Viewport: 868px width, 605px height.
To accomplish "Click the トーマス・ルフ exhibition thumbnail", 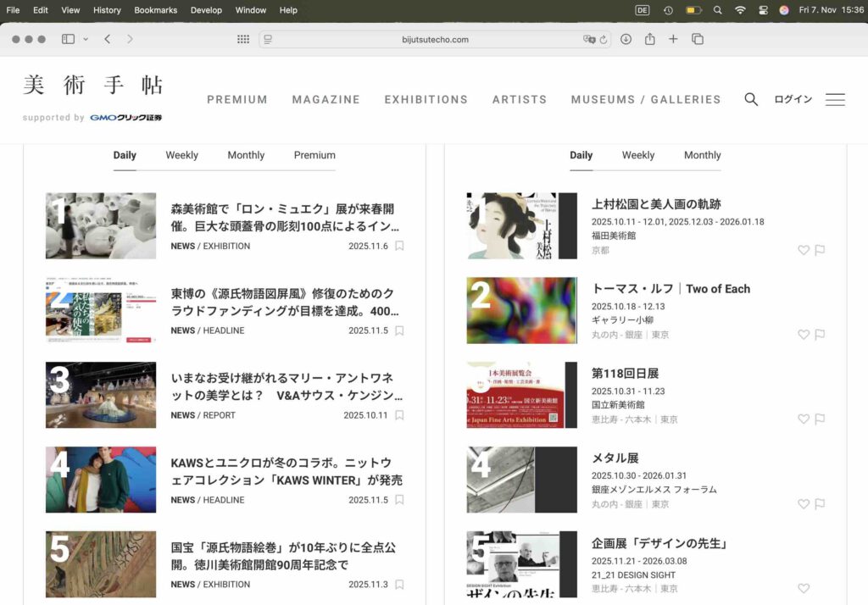I will tap(521, 310).
